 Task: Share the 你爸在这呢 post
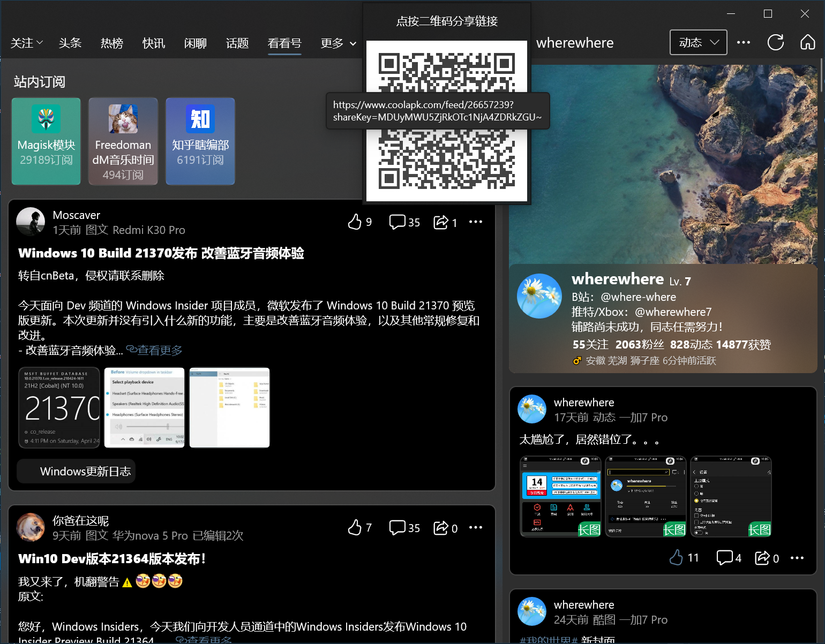coord(445,527)
